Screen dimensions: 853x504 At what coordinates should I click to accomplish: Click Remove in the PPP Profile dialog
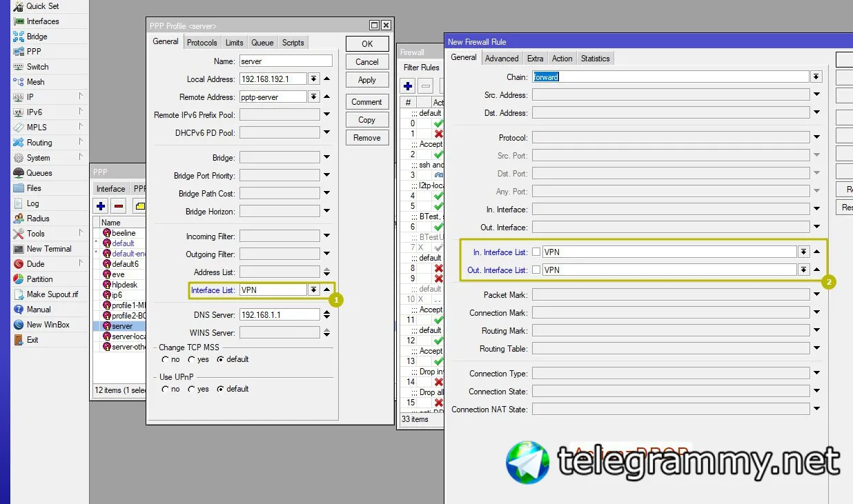(367, 138)
